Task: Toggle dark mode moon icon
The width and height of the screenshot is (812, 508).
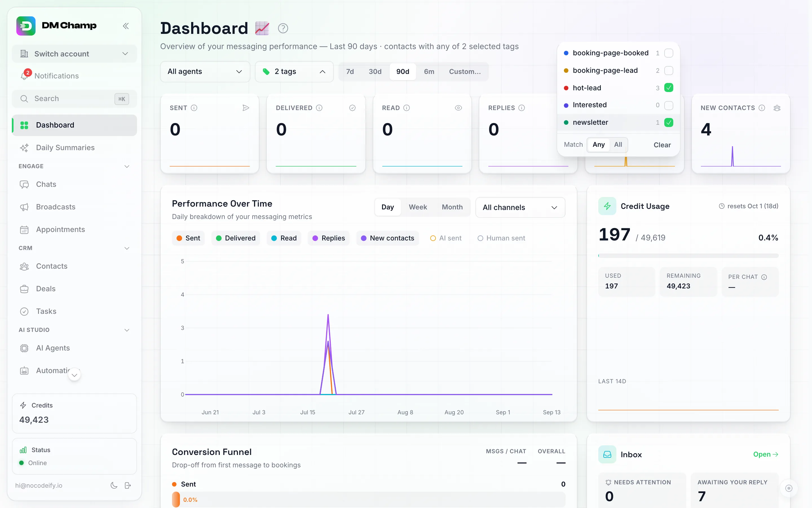Action: click(x=114, y=485)
